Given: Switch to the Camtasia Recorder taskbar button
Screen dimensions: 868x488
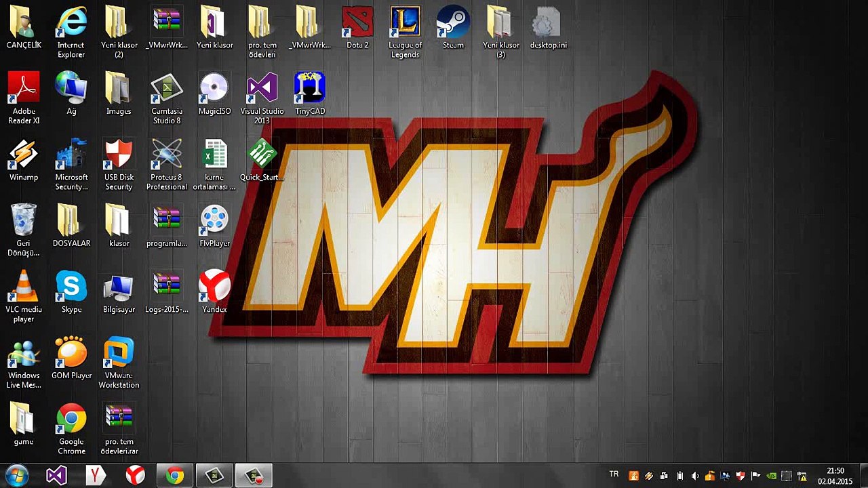Looking at the screenshot, I should point(254,476).
